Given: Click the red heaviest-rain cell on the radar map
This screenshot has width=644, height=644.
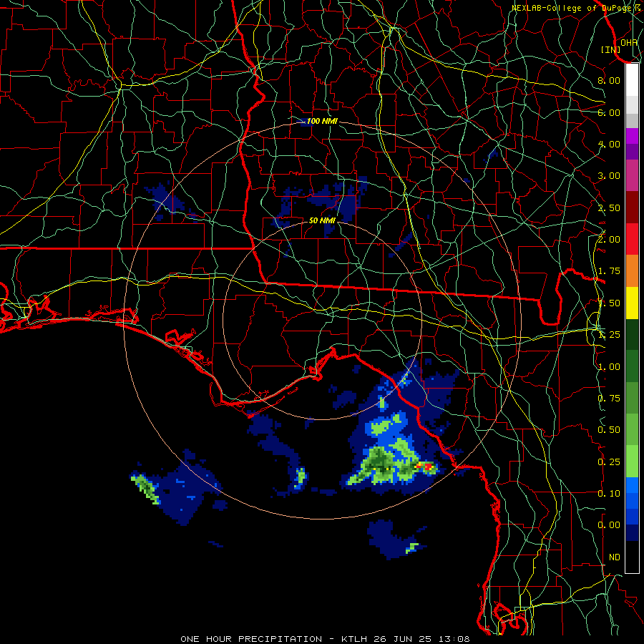Looking at the screenshot, I should pyautogui.click(x=429, y=467).
